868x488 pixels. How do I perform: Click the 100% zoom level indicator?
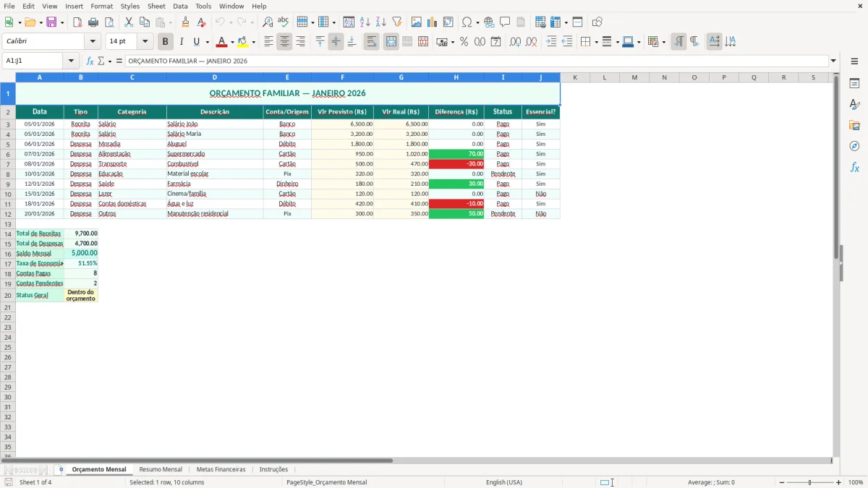[x=856, y=482]
